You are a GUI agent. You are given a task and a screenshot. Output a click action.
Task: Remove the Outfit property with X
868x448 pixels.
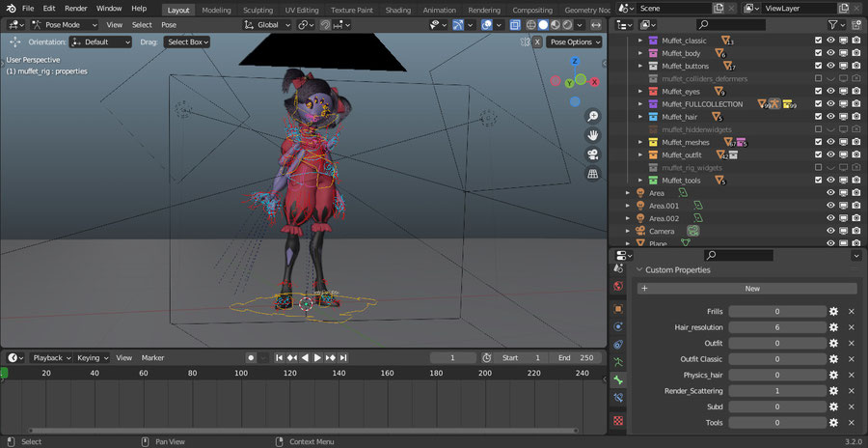click(x=852, y=343)
